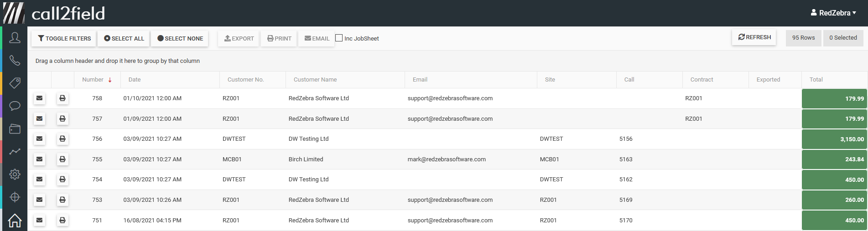Go to the home icon in sidebar
Screen dimensions: 868x231
click(15, 221)
